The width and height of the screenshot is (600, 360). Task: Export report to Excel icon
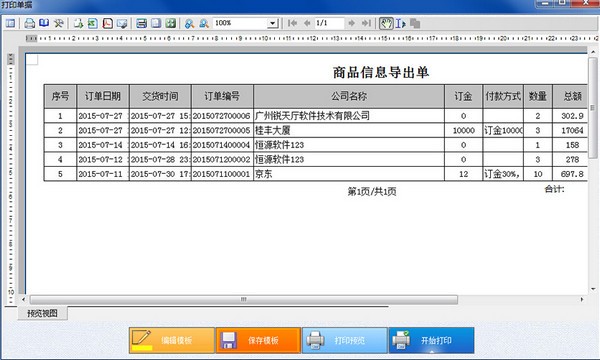pyautogui.click(x=93, y=23)
